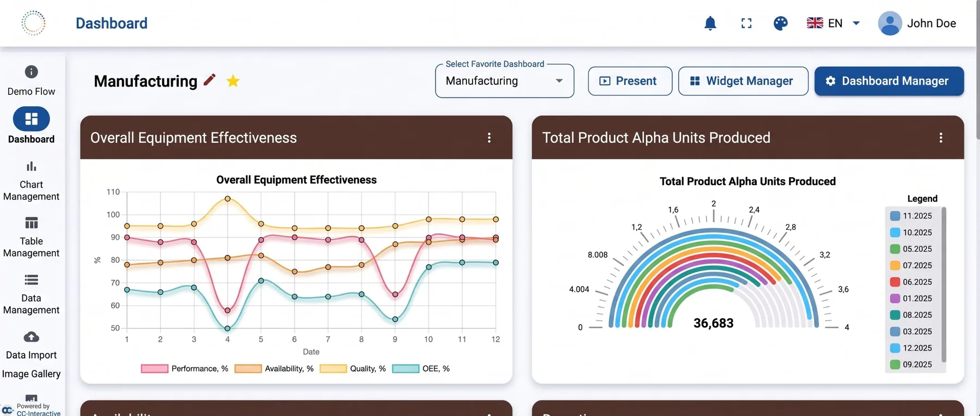The image size is (980, 416).
Task: Open the notifications bell
Action: point(710,23)
